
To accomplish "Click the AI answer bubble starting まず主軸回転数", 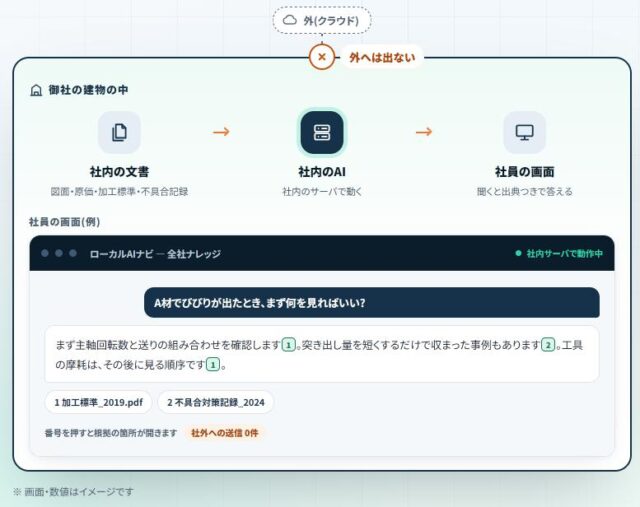I will [x=322, y=354].
